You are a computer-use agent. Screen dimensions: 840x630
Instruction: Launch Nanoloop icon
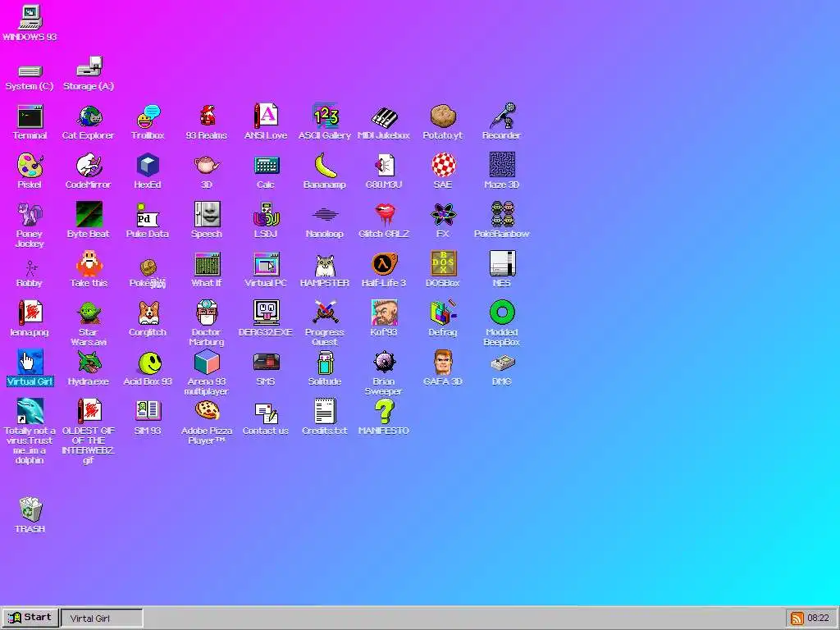click(325, 216)
